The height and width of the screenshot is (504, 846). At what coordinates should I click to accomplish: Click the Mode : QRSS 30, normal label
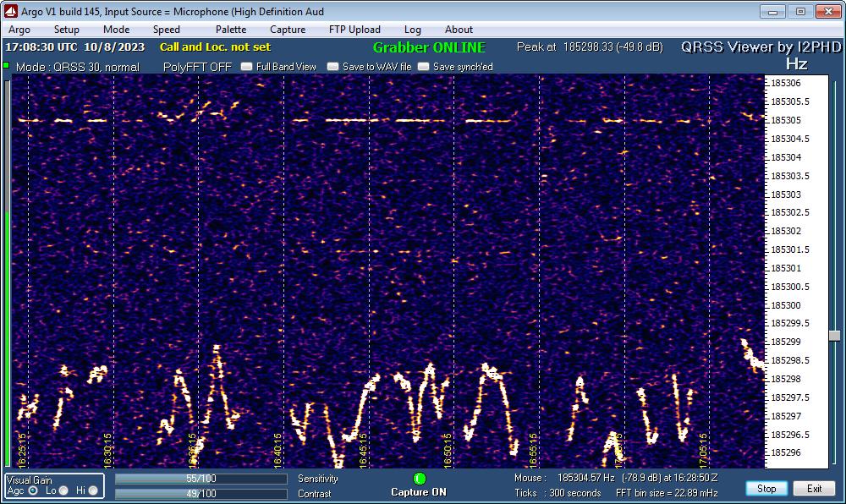click(x=78, y=67)
